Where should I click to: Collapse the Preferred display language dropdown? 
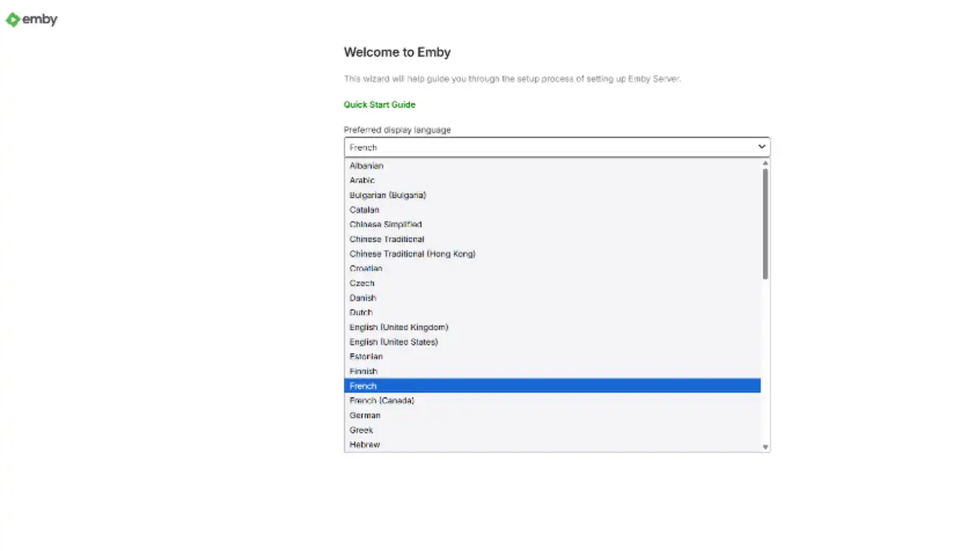pyautogui.click(x=557, y=147)
